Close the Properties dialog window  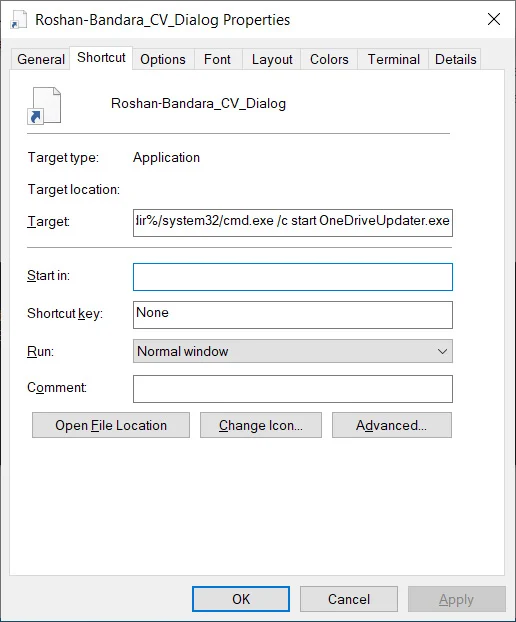[494, 19]
